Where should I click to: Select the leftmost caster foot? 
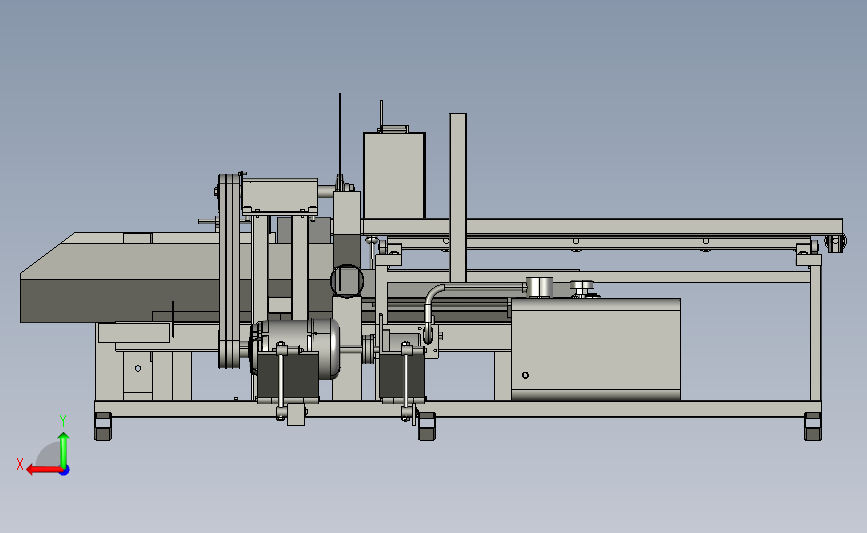103,426
